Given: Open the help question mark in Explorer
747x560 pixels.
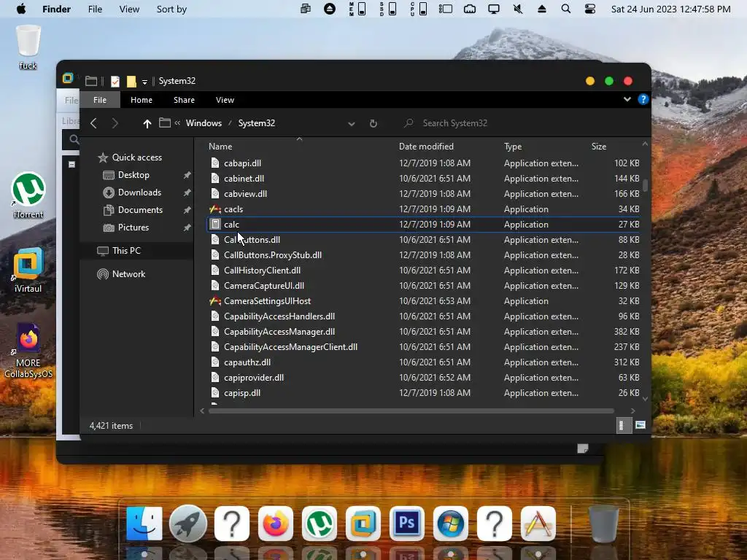Looking at the screenshot, I should pos(643,99).
